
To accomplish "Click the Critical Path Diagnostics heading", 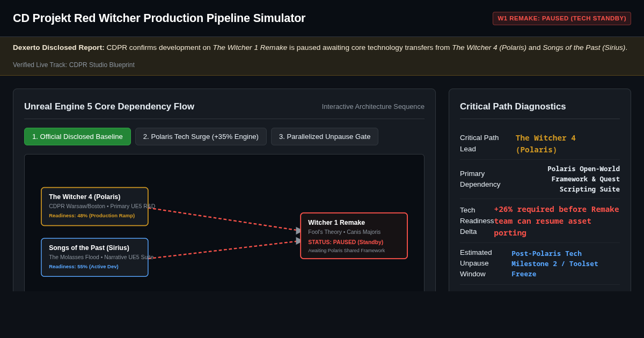I will (x=513, y=106).
